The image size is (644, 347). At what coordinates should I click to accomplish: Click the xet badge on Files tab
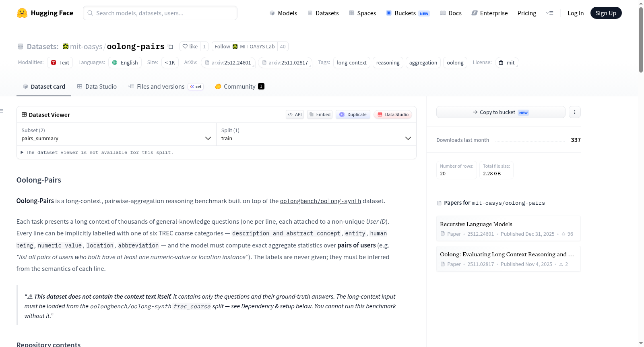pyautogui.click(x=196, y=87)
